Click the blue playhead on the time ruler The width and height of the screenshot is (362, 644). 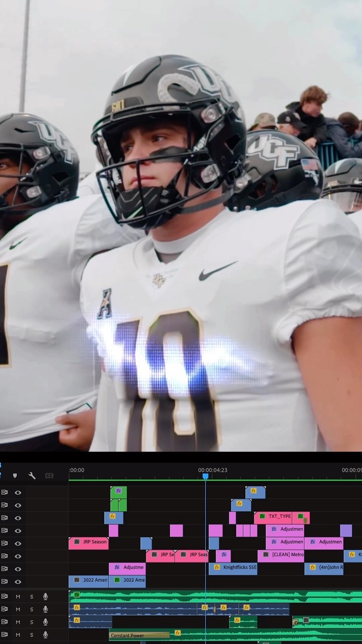tap(205, 475)
